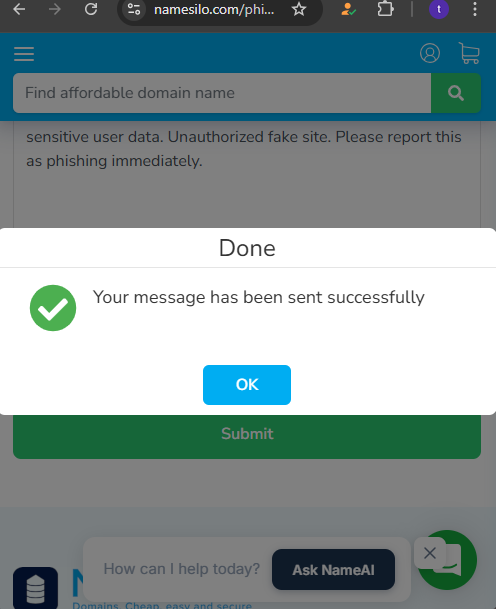This screenshot has width=496, height=609.
Task: Open the browser extensions puzzle icon
Action: click(385, 9)
